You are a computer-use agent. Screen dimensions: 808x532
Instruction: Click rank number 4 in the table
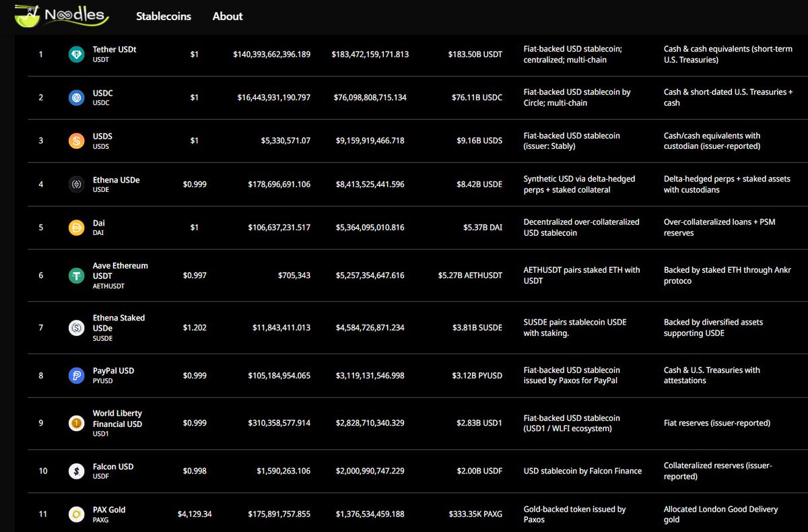click(41, 184)
